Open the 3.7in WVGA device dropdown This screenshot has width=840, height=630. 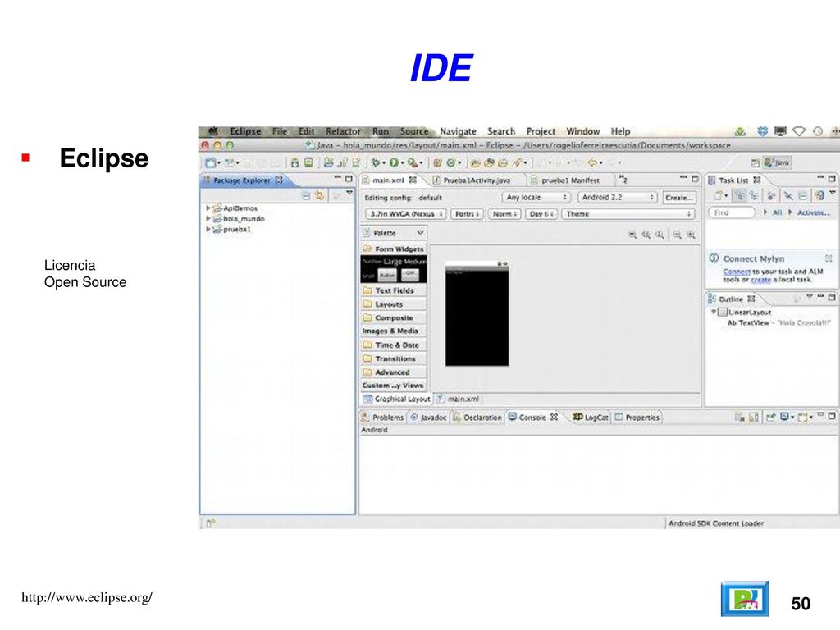(x=406, y=214)
